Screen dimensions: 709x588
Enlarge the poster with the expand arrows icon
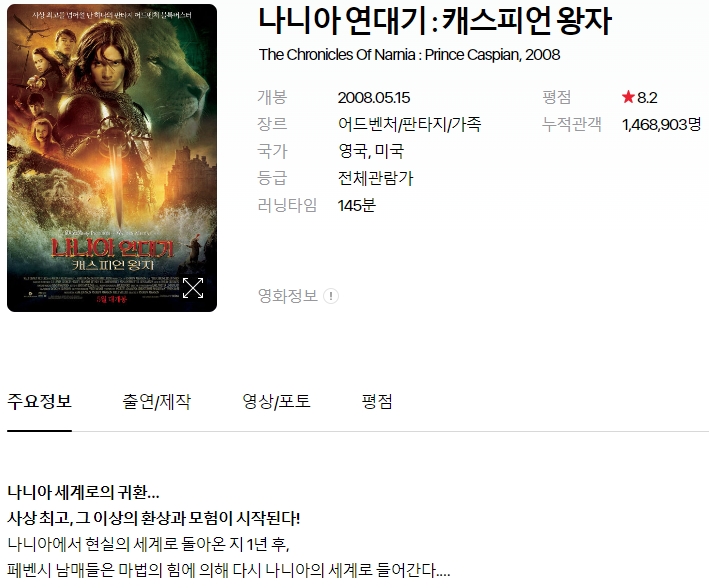pos(193,288)
